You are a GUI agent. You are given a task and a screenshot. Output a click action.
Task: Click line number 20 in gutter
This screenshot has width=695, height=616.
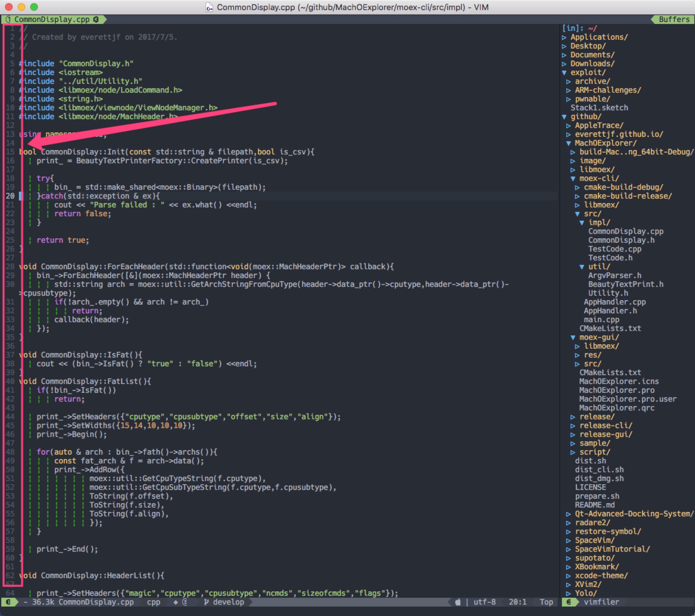click(10, 196)
